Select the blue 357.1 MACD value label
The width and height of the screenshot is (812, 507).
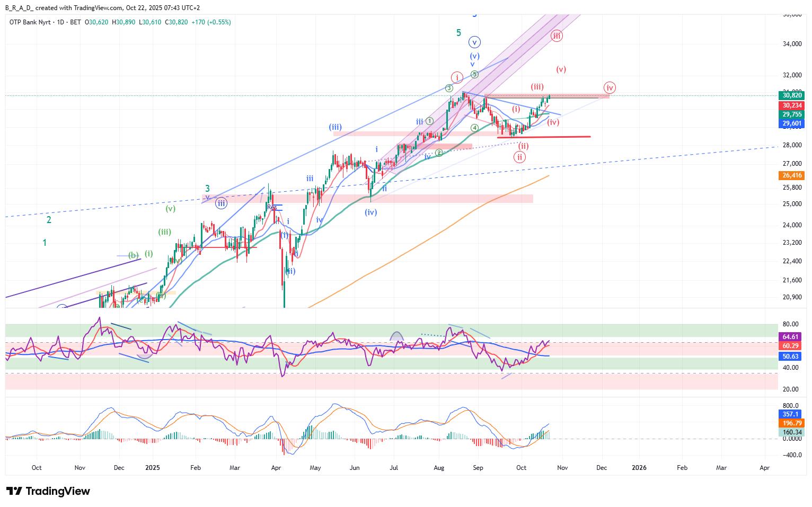792,414
